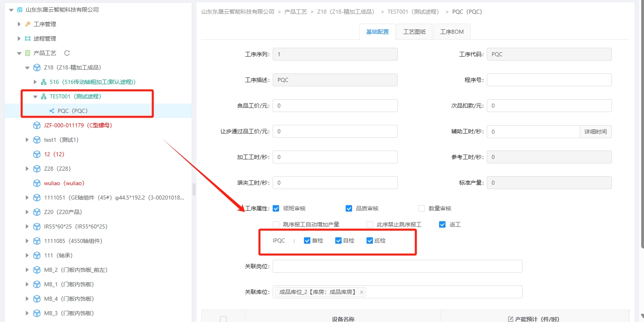Click the 次品扣款/元 input field
Viewport: 644px width, 322px height.
pyautogui.click(x=549, y=106)
